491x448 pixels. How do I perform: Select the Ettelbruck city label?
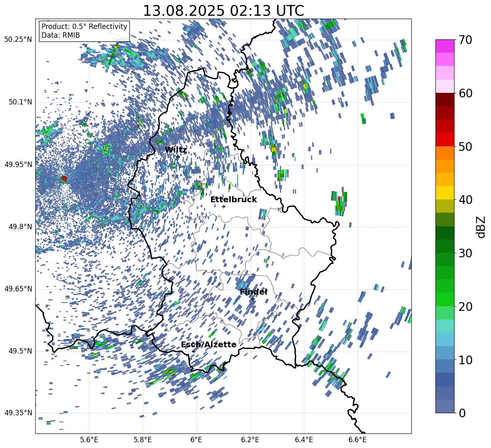tap(233, 200)
